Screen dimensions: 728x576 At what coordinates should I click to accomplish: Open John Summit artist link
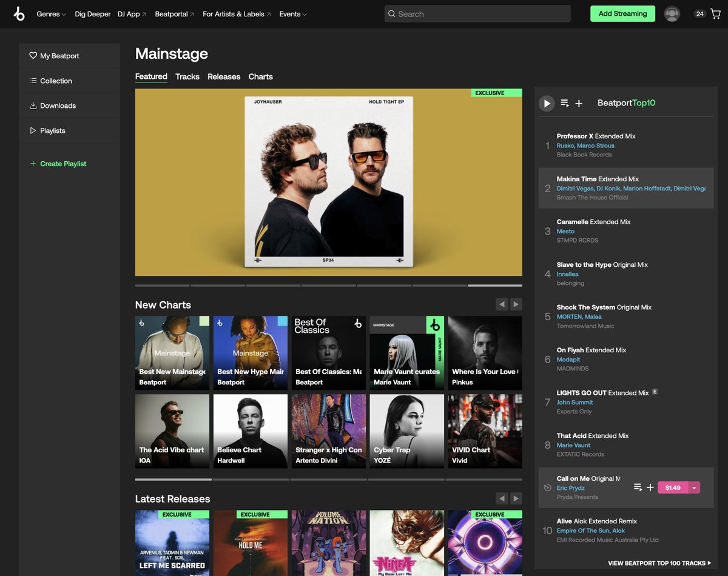coord(575,403)
